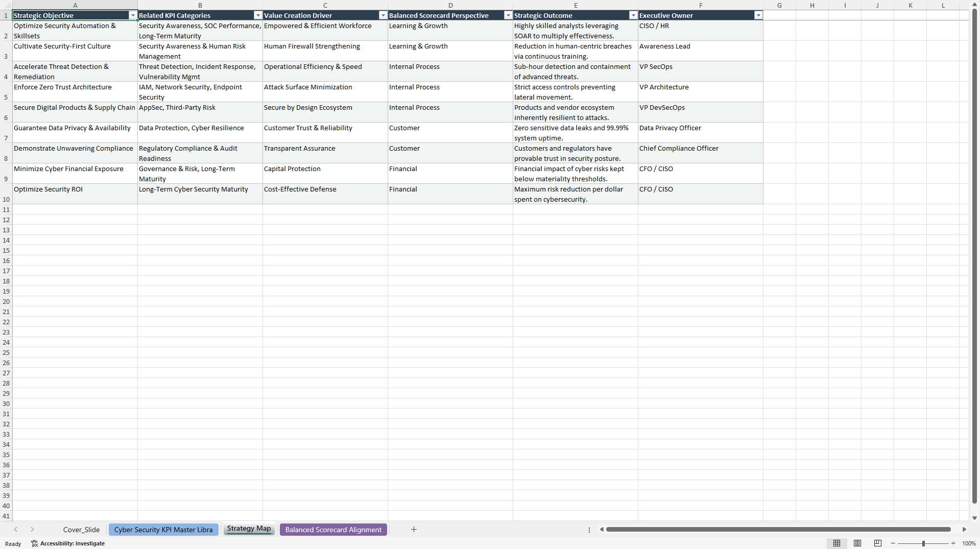Switch to Page Layout view icon
The image size is (980, 549).
[x=857, y=543]
